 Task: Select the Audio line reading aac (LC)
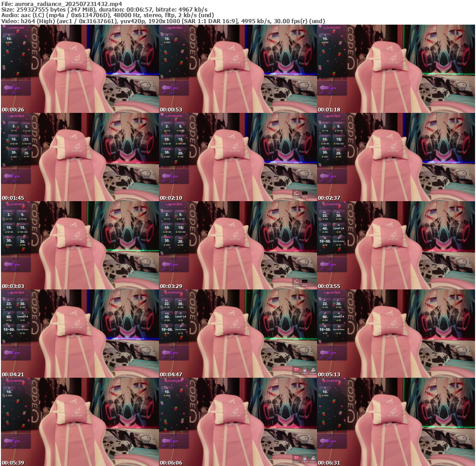(x=108, y=15)
